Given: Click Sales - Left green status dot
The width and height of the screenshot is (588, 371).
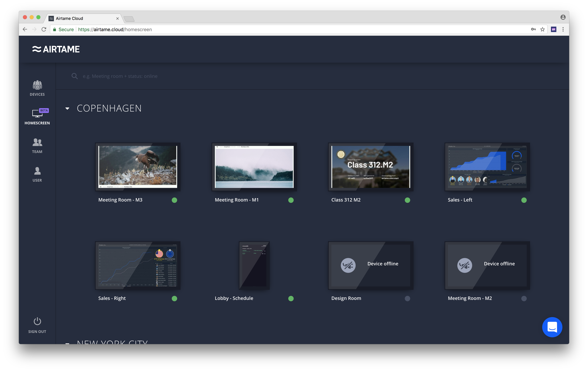Looking at the screenshot, I should tap(524, 200).
